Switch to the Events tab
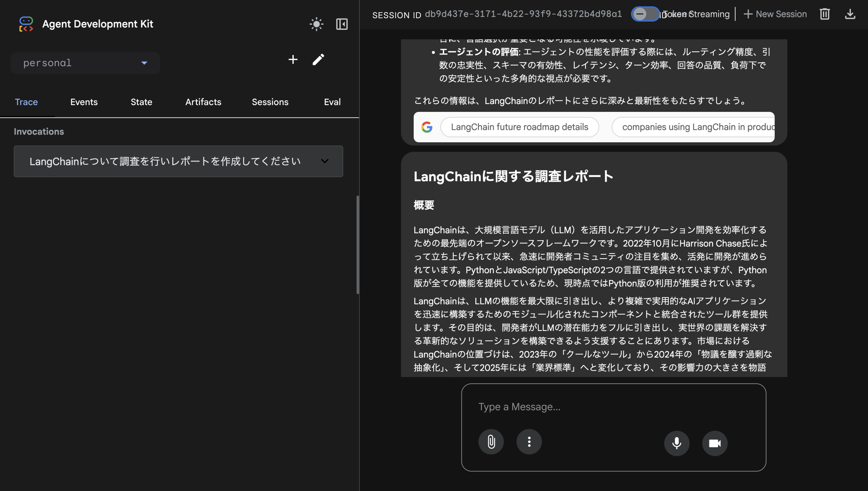The height and width of the screenshot is (491, 868). 84,102
